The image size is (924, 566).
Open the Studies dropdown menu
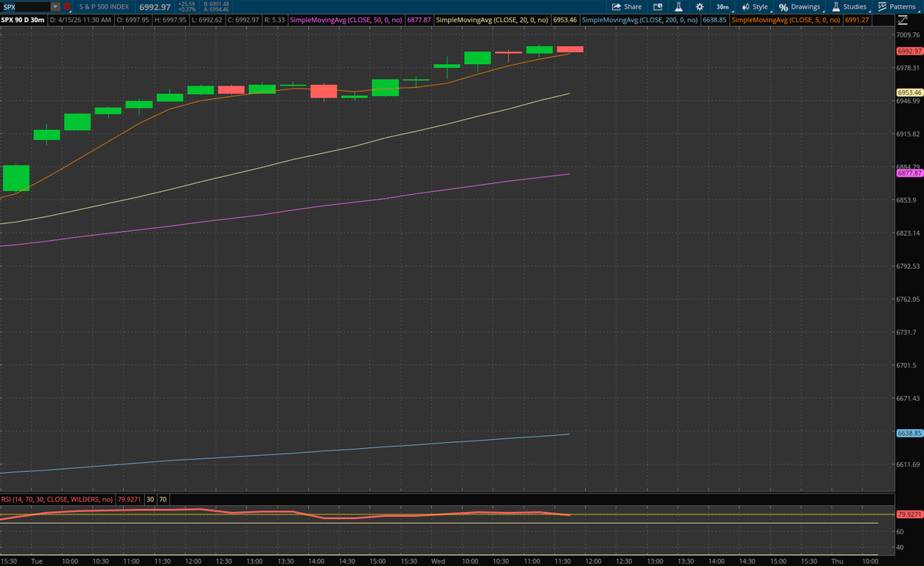[849, 6]
